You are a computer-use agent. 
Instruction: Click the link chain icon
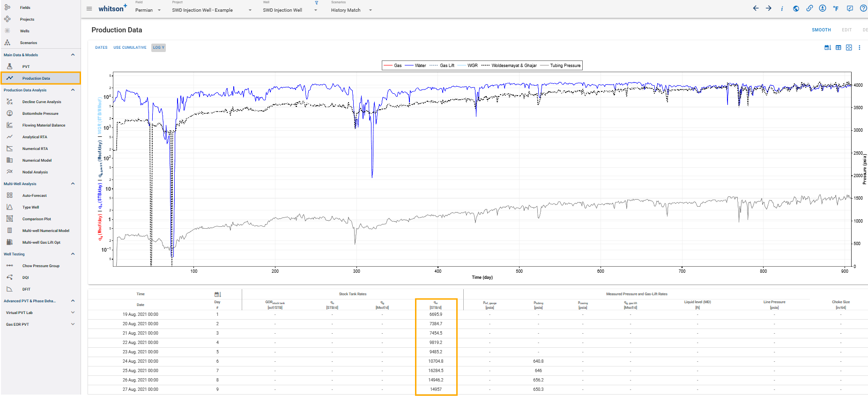coord(809,8)
